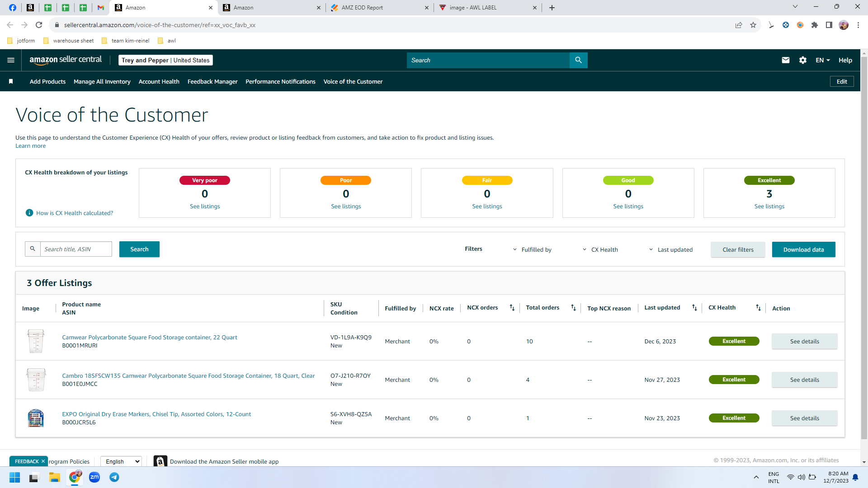
Task: Go to Manage All Inventory
Action: pyautogui.click(x=102, y=81)
